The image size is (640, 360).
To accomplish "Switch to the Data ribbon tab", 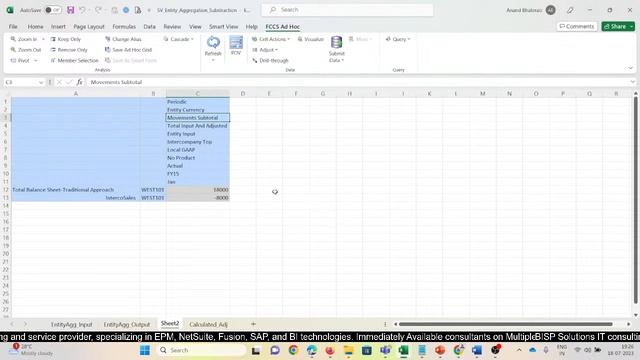I will (x=149, y=27).
